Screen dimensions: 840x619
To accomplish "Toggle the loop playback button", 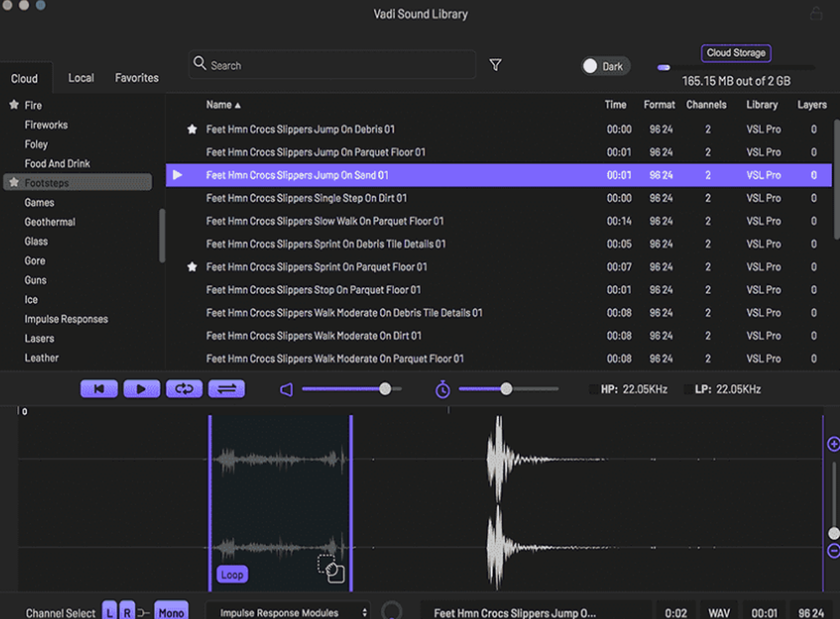I will click(185, 389).
